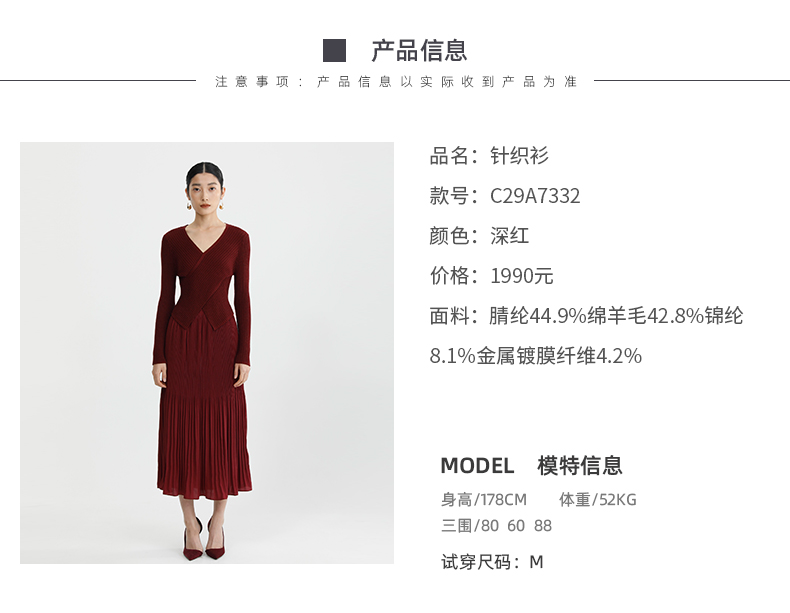
Task: Click the measurements 三围/80 60 88
Action: pyautogui.click(x=496, y=526)
